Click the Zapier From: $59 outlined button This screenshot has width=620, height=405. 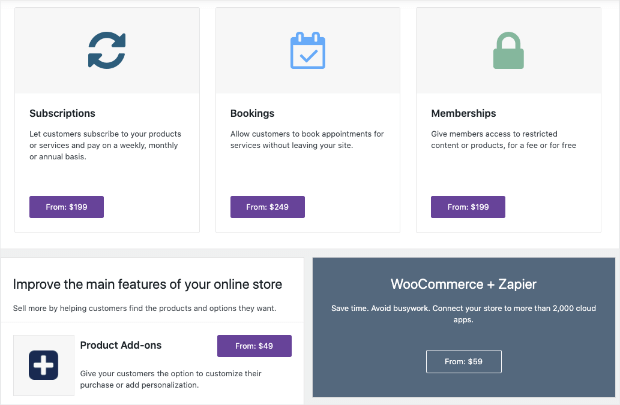[x=464, y=361]
